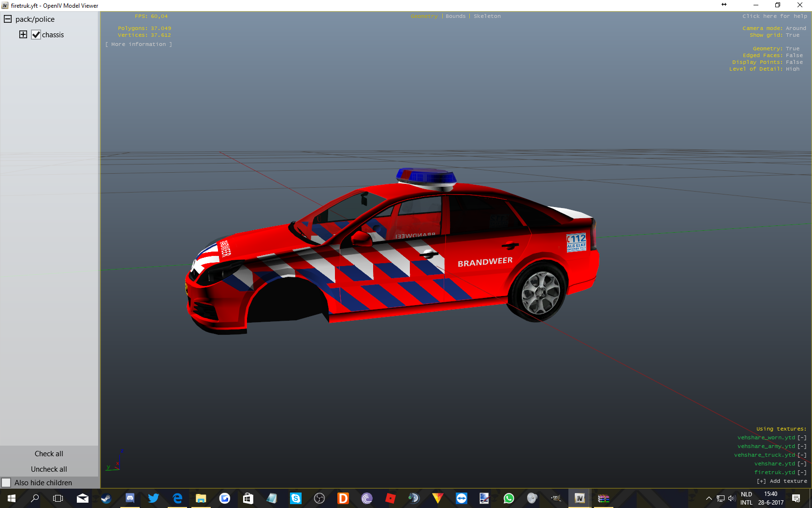Open the Mail app on taskbar

[83, 498]
